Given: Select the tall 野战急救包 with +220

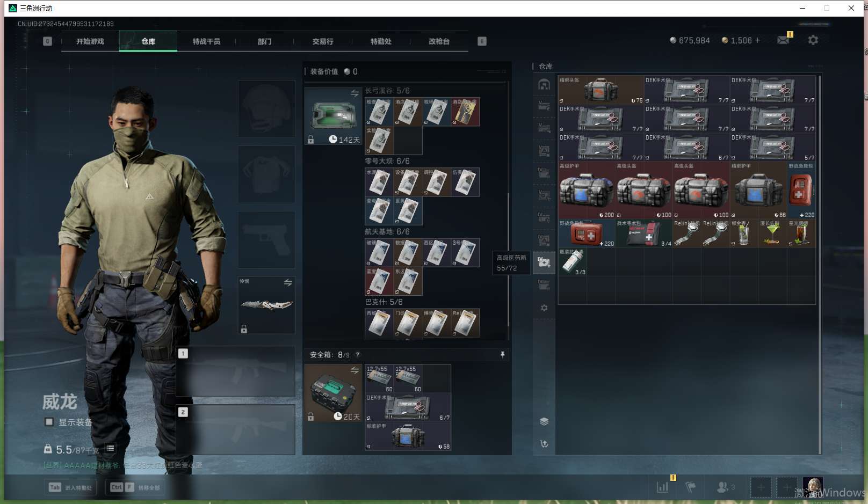Looking at the screenshot, I should pyautogui.click(x=801, y=190).
